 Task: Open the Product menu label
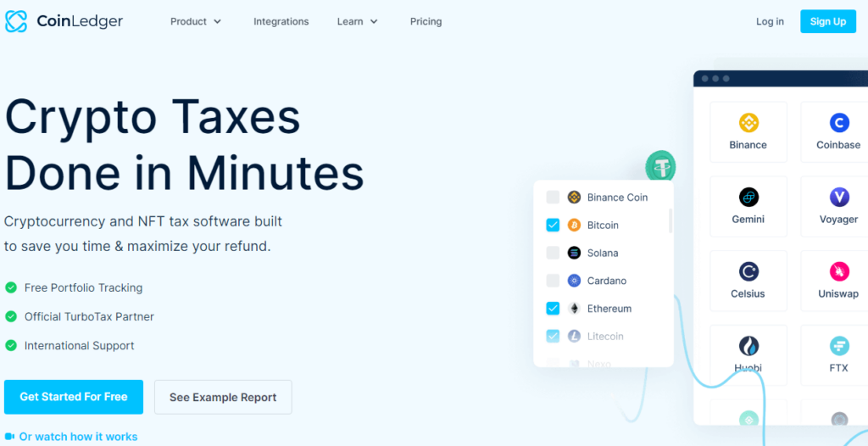click(188, 21)
